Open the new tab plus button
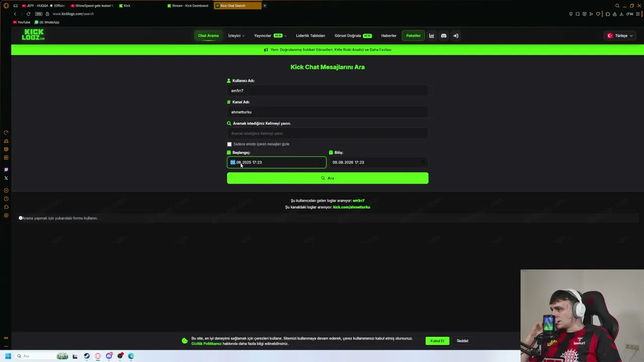This screenshot has height=362, width=644. [265, 6]
